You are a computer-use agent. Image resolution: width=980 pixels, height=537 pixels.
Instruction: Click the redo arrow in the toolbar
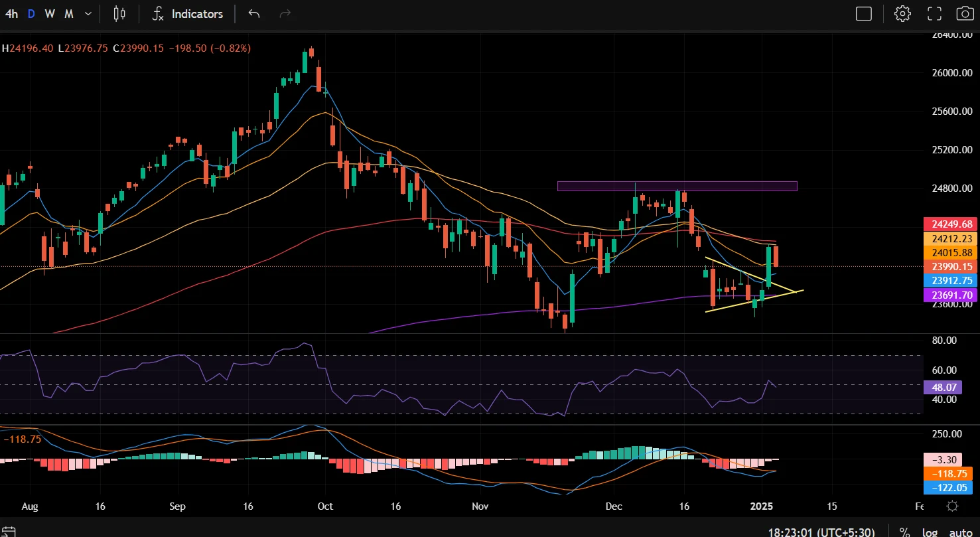[285, 14]
